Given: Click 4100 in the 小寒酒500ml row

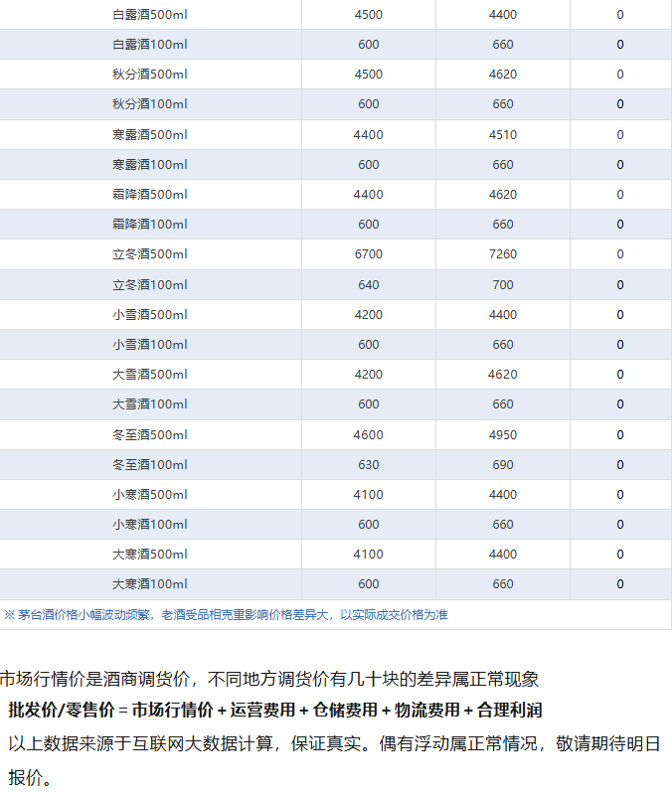Looking at the screenshot, I should [368, 494].
